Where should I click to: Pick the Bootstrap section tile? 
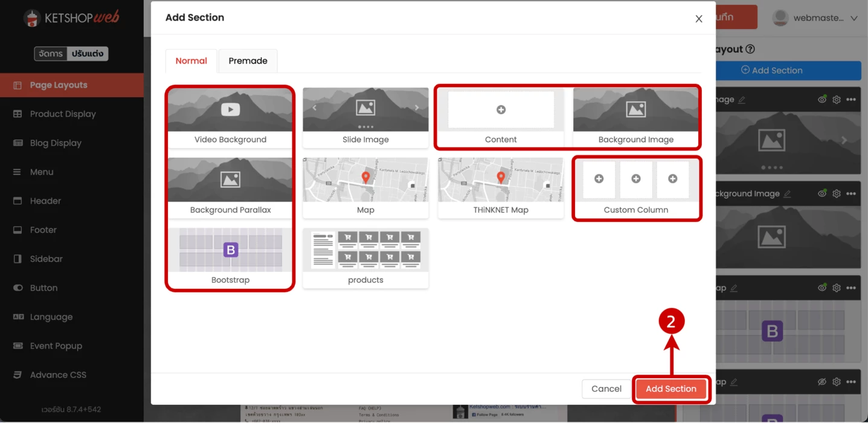pos(230,258)
